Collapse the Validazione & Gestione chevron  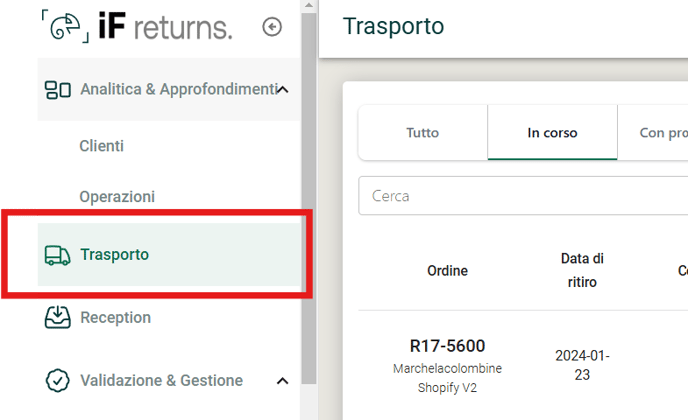283,381
